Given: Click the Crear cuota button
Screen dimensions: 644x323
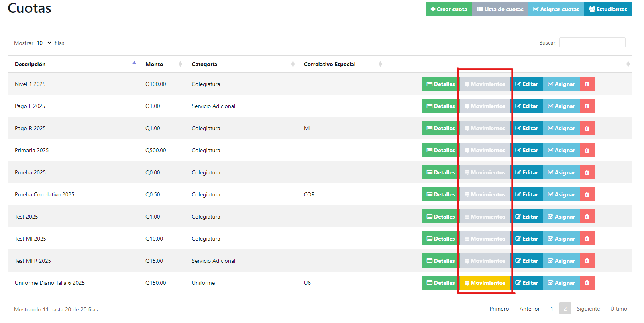Looking at the screenshot, I should point(448,9).
